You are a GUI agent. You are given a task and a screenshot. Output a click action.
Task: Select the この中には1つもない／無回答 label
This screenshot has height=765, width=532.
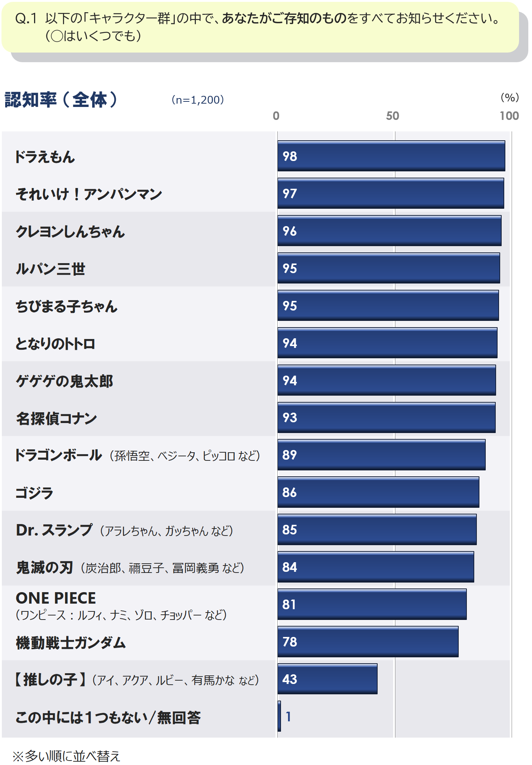[108, 717]
